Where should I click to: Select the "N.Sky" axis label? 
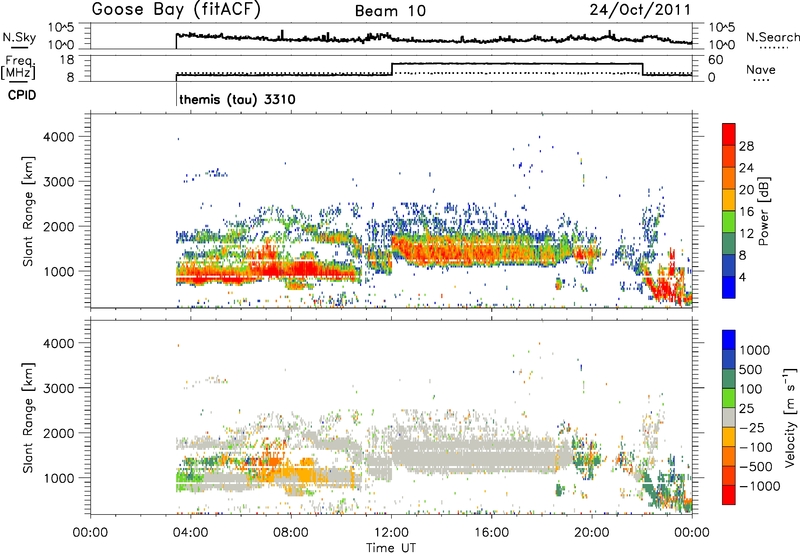[19, 37]
